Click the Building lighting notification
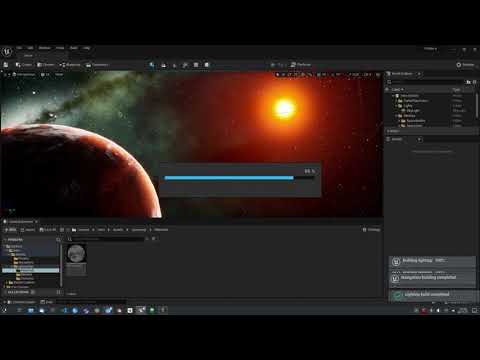Image resolution: width=480 pixels, height=360 pixels. pos(432,262)
